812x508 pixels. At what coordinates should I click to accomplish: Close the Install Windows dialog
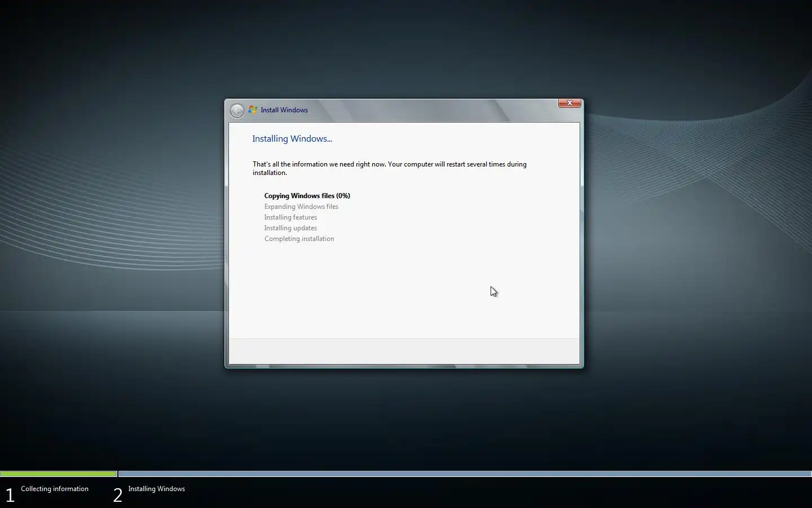click(570, 103)
